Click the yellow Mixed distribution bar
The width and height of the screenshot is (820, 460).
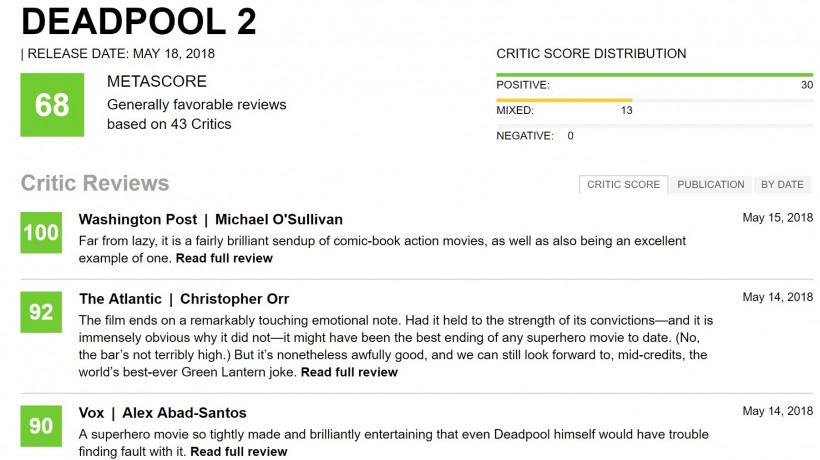[564, 100]
